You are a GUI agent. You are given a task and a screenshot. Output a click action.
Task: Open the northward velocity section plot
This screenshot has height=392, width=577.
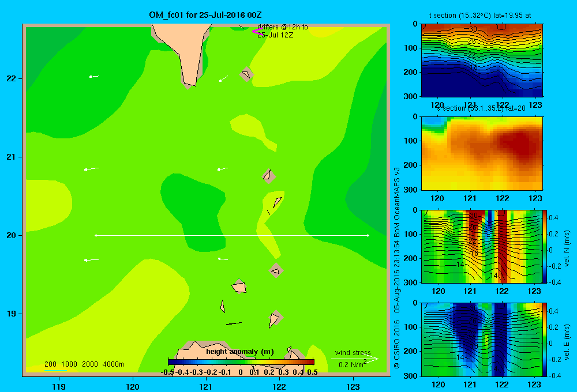(481, 246)
